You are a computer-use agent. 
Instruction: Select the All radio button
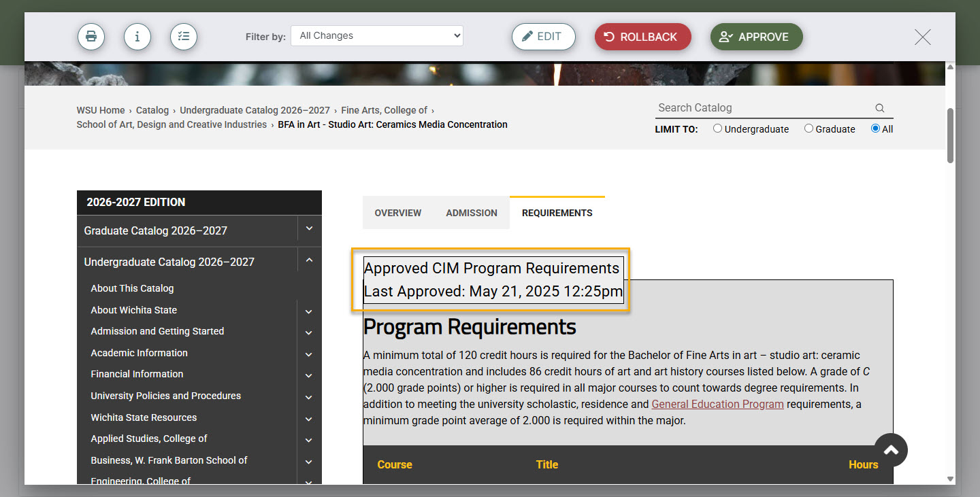click(875, 128)
